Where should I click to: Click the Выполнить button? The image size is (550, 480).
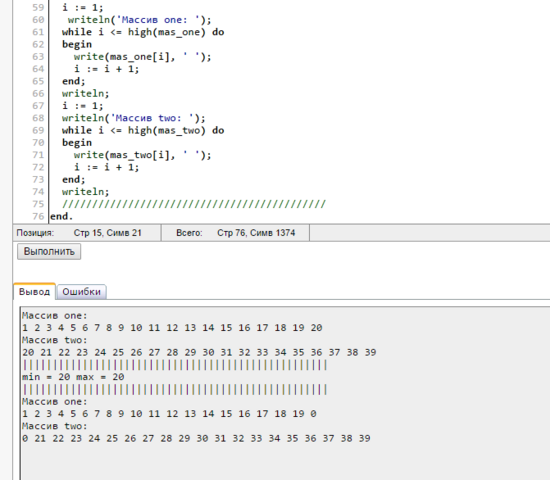pyautogui.click(x=49, y=252)
